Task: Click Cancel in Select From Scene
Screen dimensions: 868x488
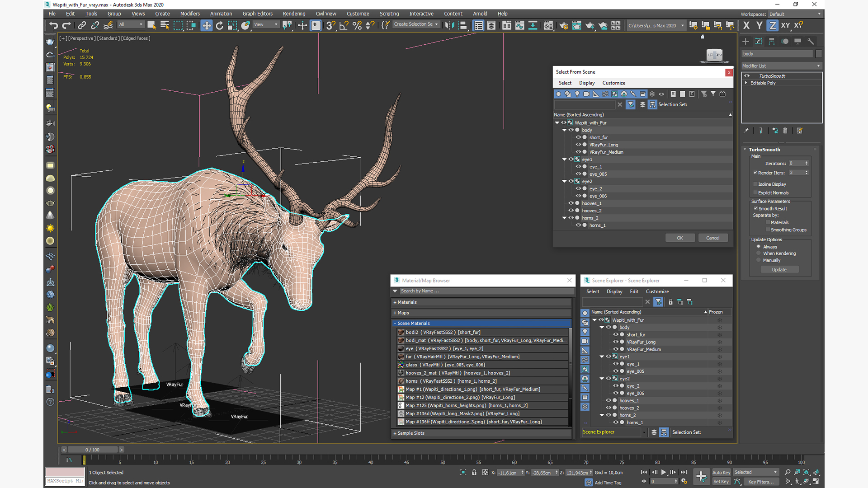Action: (712, 238)
